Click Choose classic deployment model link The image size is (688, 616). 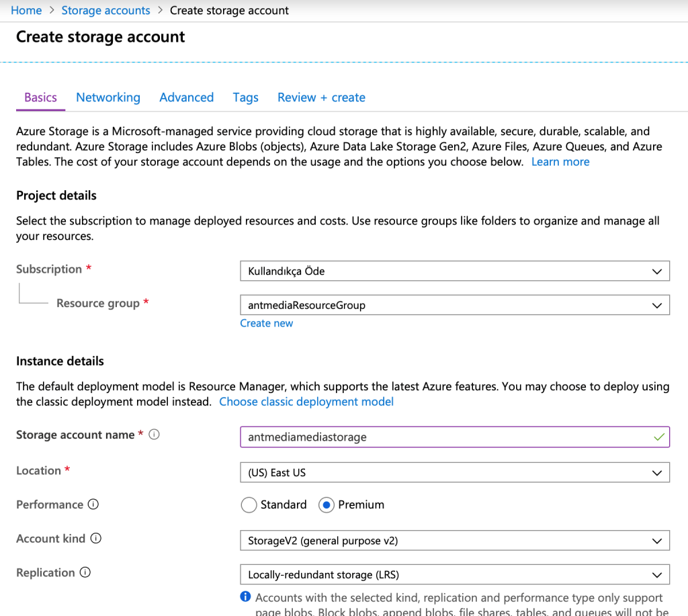click(x=306, y=402)
